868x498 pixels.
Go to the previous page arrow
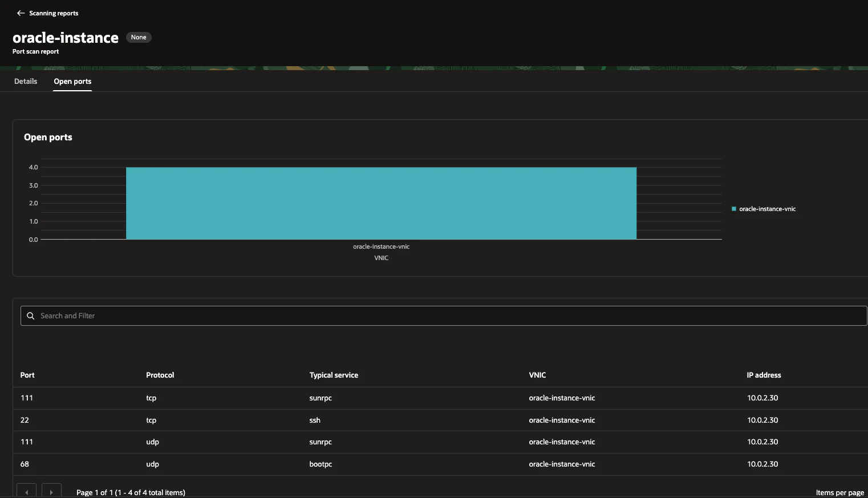coord(26,492)
